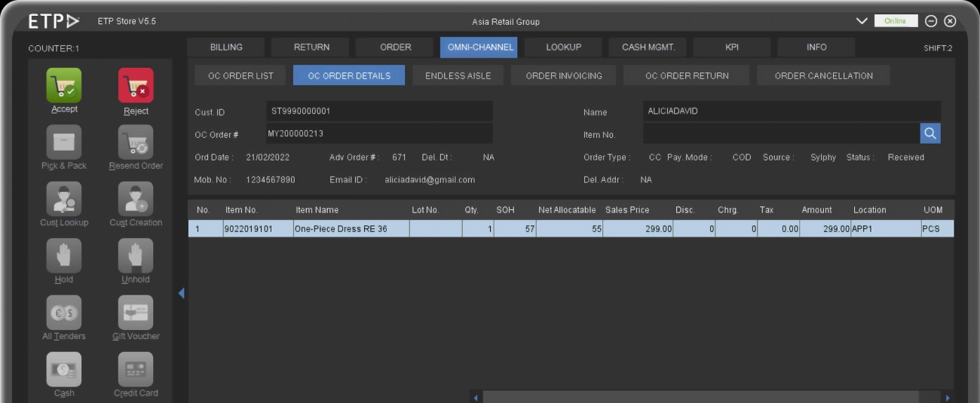Click the Net Allocatable column header

click(x=567, y=210)
